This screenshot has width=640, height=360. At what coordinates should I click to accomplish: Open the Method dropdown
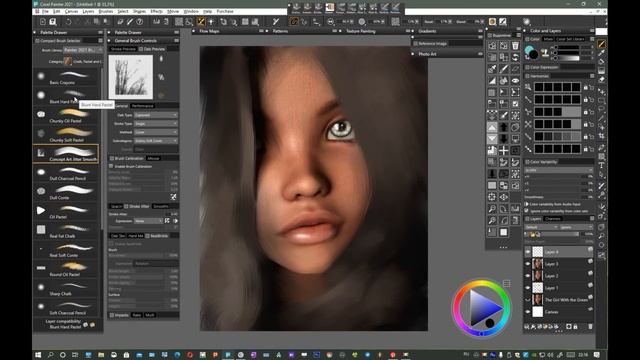pos(156,132)
